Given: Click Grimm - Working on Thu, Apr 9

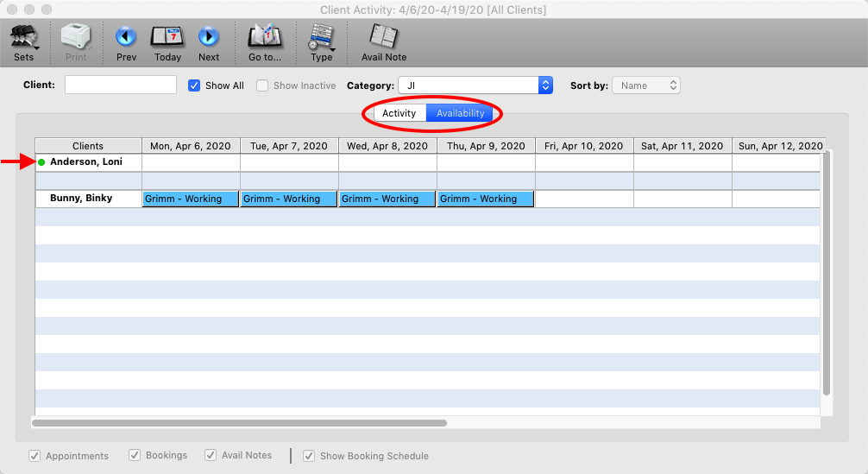Looking at the screenshot, I should [x=486, y=199].
